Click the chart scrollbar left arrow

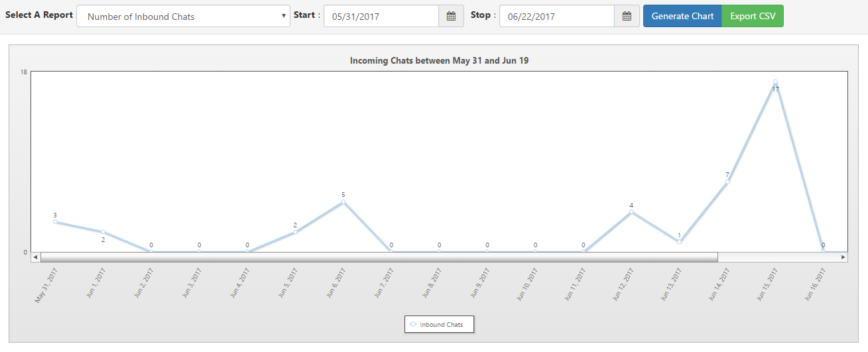point(35,257)
